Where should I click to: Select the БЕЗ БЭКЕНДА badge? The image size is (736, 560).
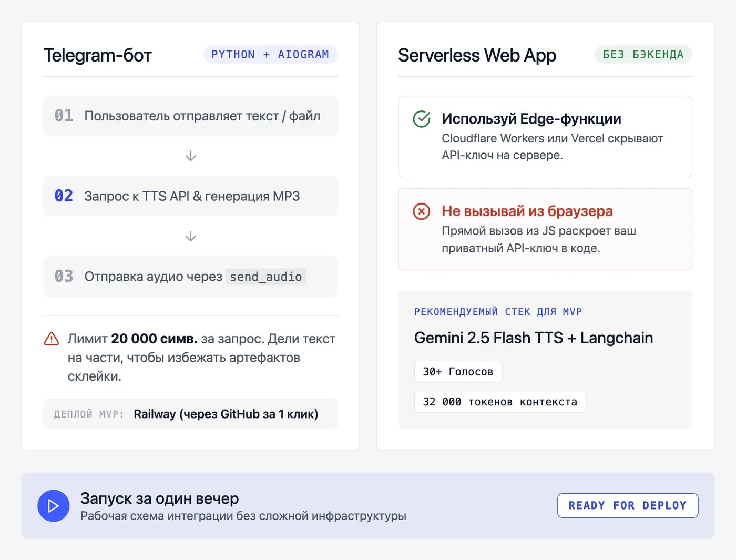coord(643,55)
